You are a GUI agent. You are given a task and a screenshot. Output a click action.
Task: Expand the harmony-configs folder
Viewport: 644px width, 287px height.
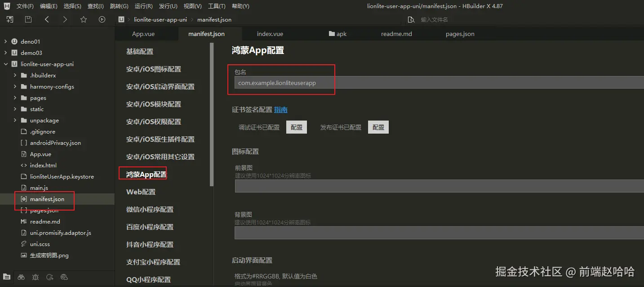[15, 86]
